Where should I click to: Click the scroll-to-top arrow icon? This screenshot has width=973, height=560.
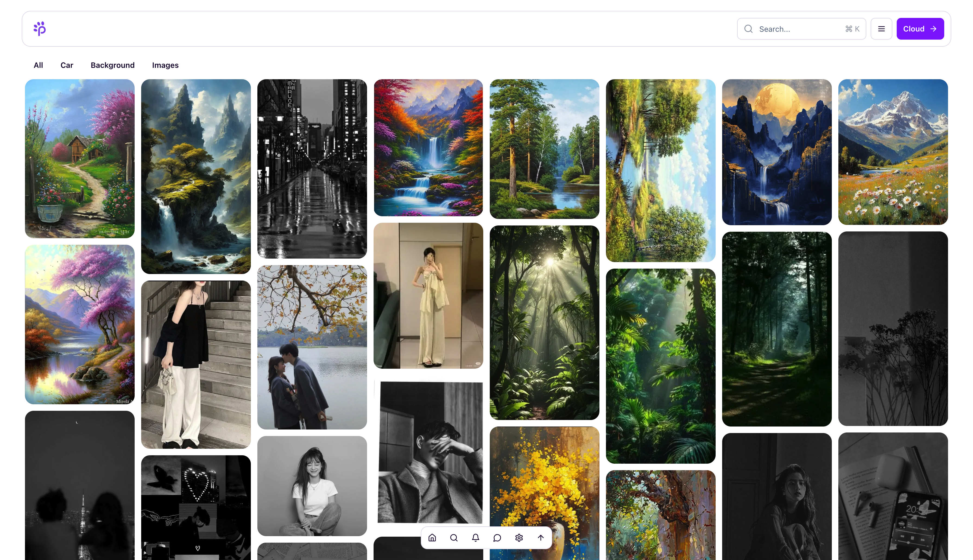point(541,538)
